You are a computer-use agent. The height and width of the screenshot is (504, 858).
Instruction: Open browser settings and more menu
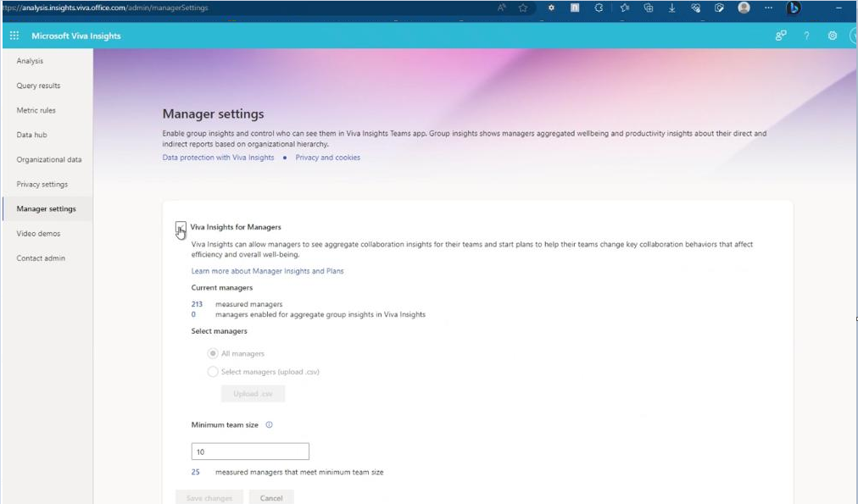click(768, 8)
